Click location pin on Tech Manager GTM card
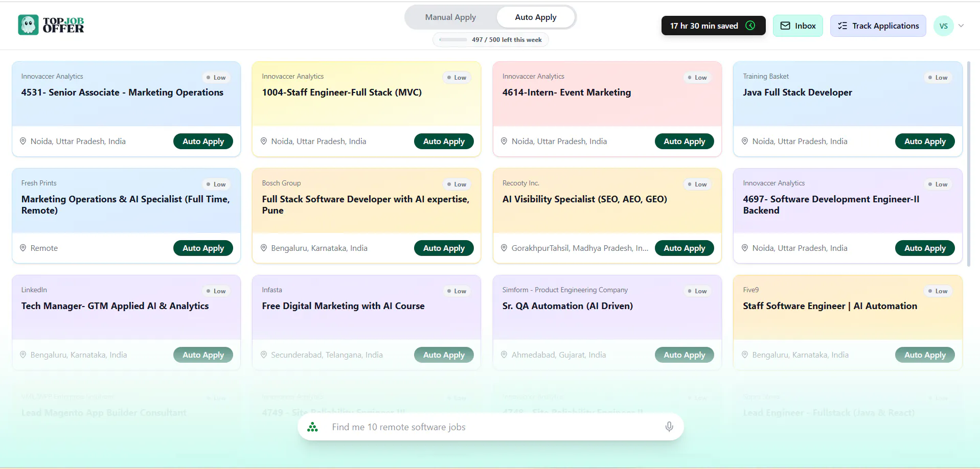The image size is (980, 469). click(23, 355)
